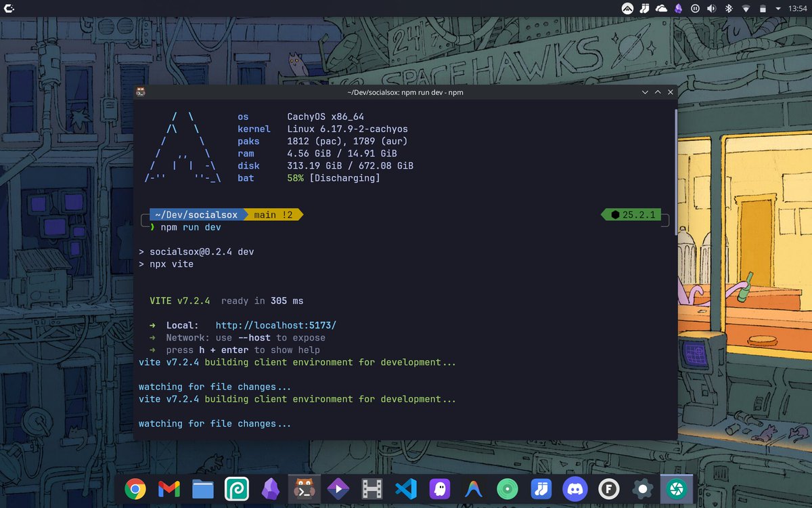Toggle the pause indicator in the system tray

[695, 8]
